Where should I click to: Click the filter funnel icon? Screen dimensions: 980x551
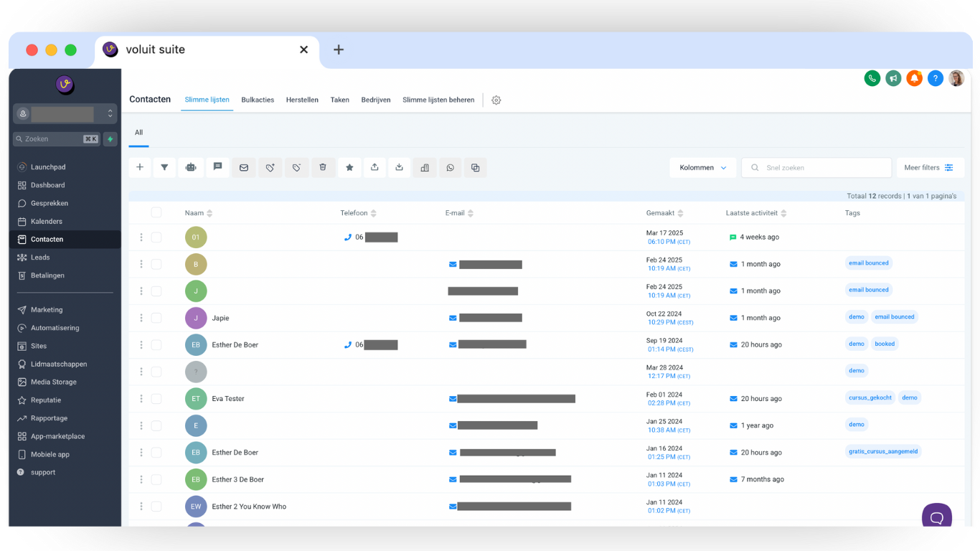[164, 168]
